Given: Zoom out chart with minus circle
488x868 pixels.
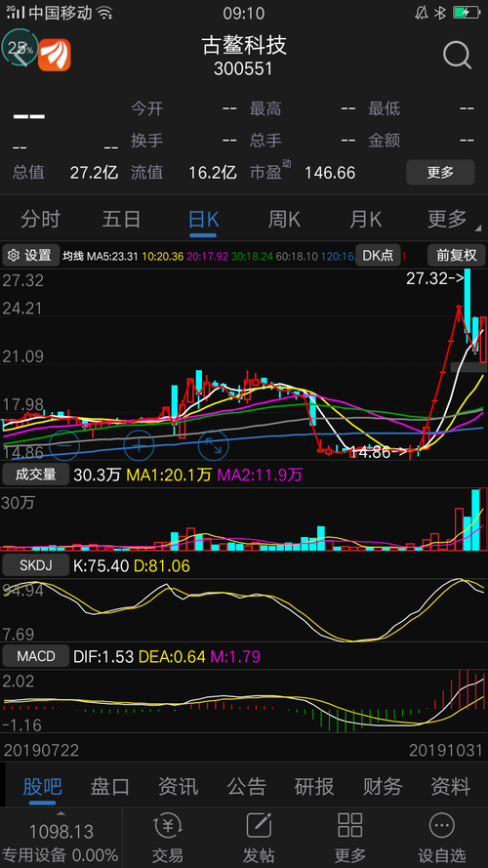Looking at the screenshot, I should coord(65,445).
